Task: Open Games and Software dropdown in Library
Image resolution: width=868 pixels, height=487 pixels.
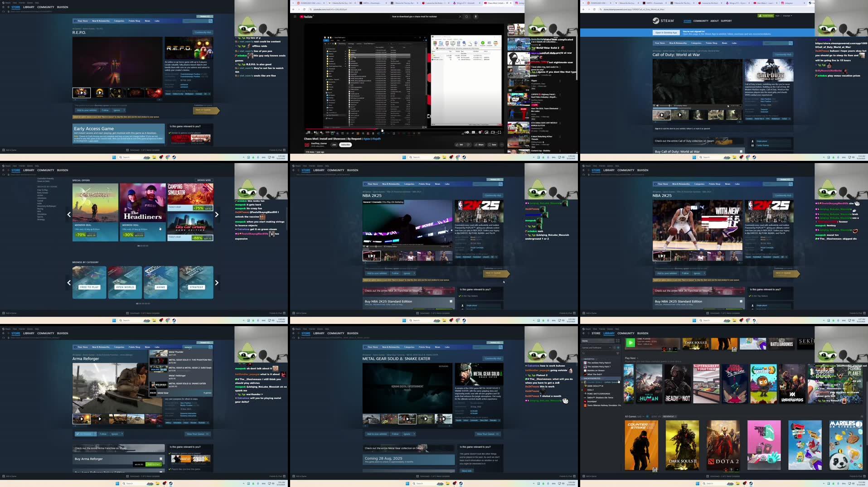Action: click(x=596, y=347)
